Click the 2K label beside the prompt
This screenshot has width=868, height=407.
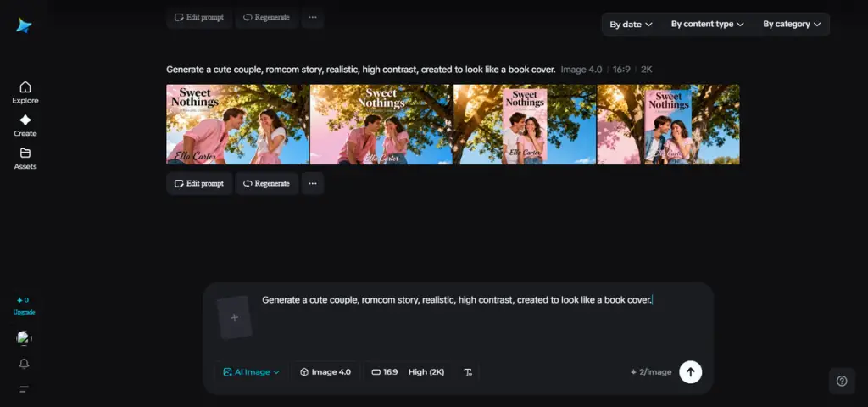coord(647,70)
